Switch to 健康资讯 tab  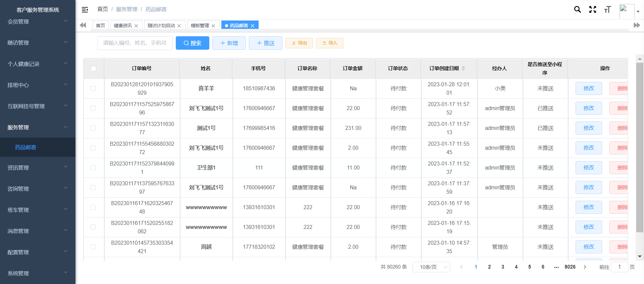123,26
